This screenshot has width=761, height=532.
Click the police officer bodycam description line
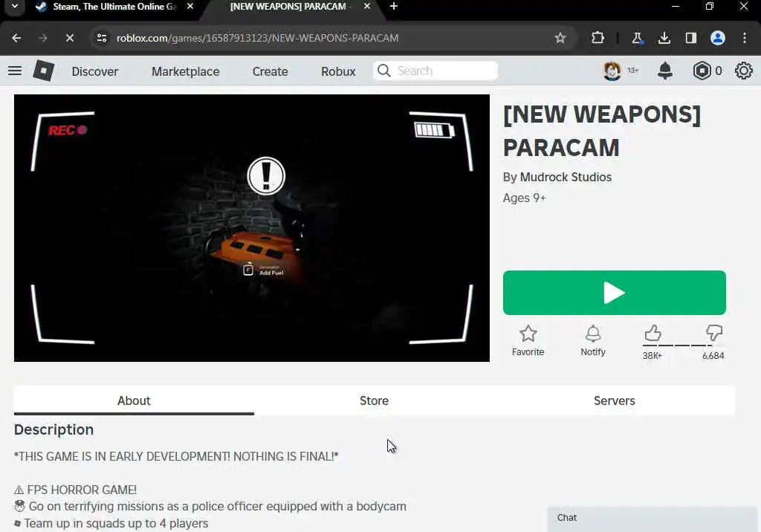[x=210, y=506]
